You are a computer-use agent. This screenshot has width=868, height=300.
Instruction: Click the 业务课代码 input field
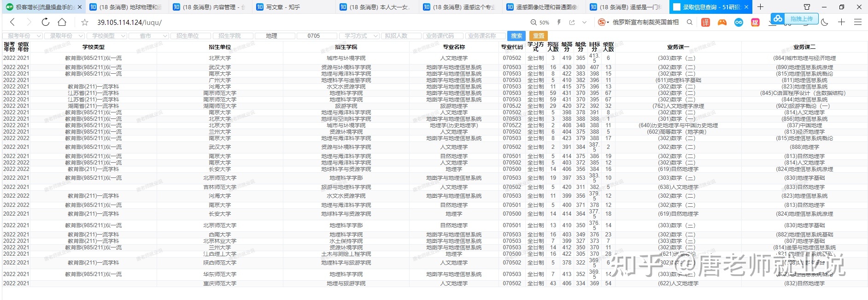[443, 36]
